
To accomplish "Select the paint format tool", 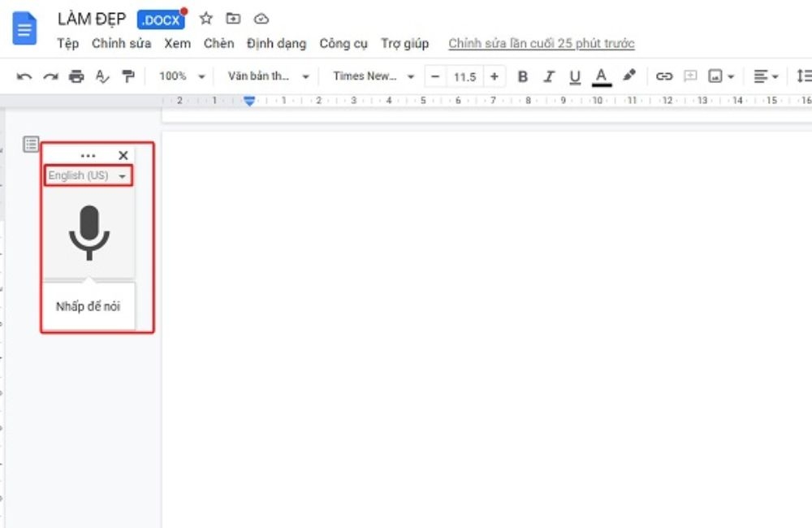I will click(x=127, y=76).
